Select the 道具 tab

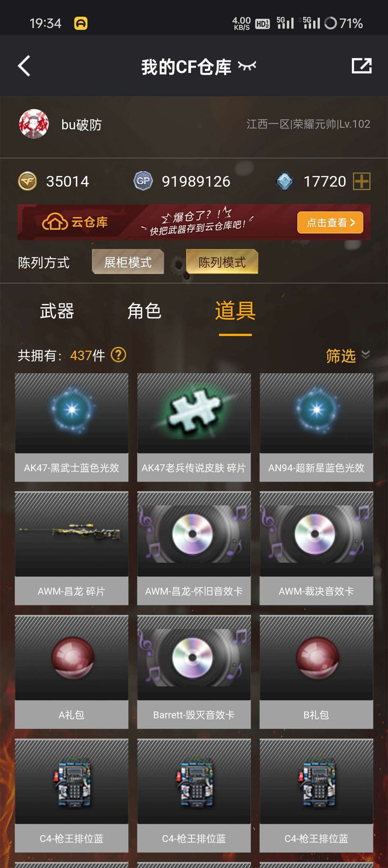[x=235, y=311]
